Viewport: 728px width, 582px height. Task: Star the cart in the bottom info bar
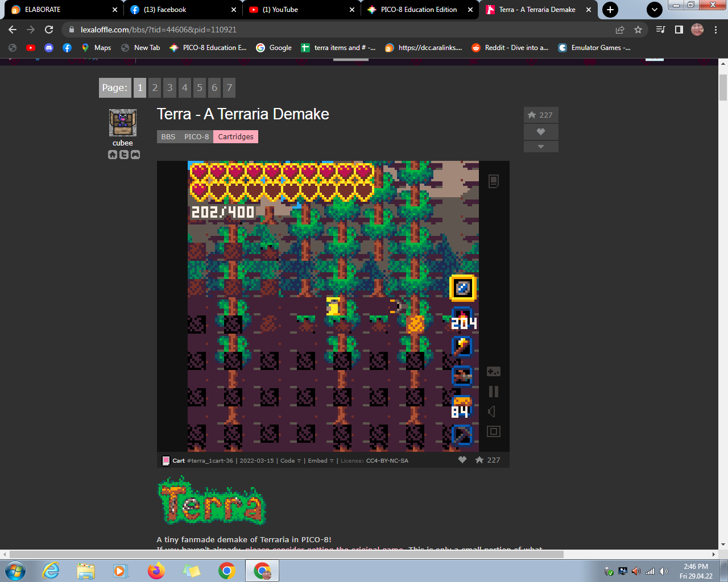[479, 460]
